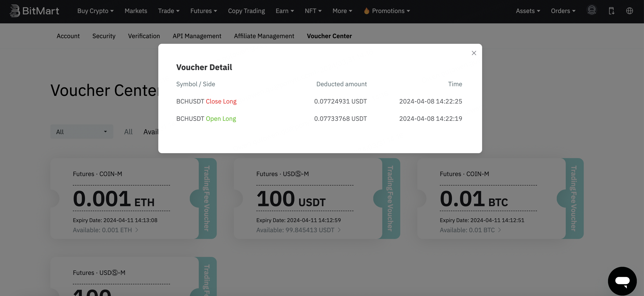Click timestamp 2024-04-08 14:22:19
644x296 pixels.
tap(431, 118)
